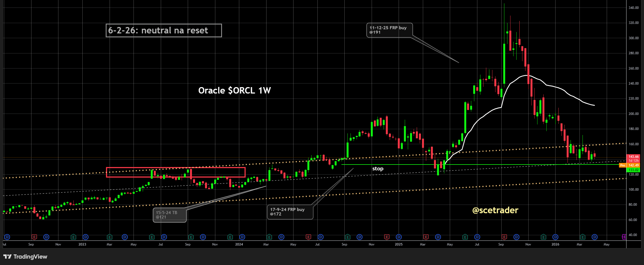Open the dividend marker at January 2024
Image resolution: width=644 pixels, height=265 pixels.
coord(242,237)
